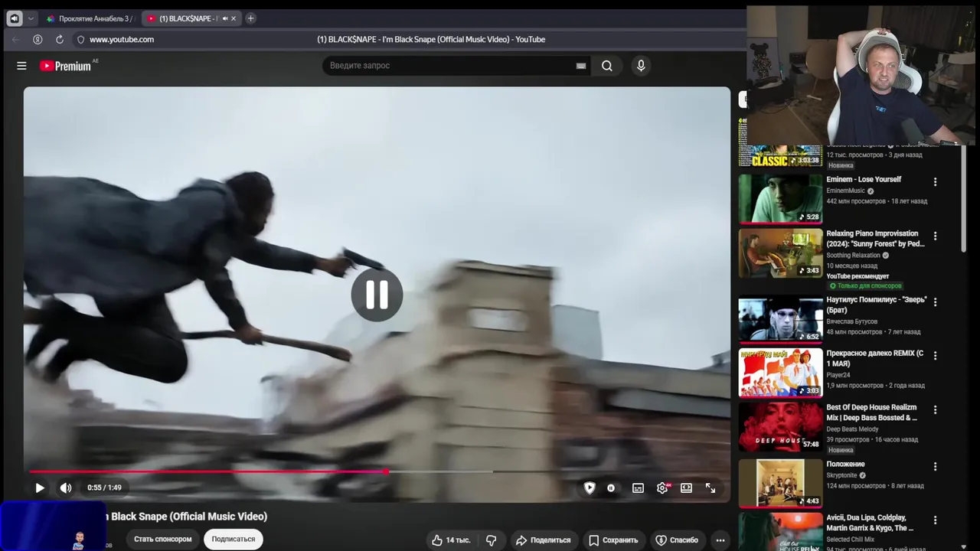Open the CLASSIC mix thumbnail at top of sidebar
The image size is (980, 551).
(780, 143)
